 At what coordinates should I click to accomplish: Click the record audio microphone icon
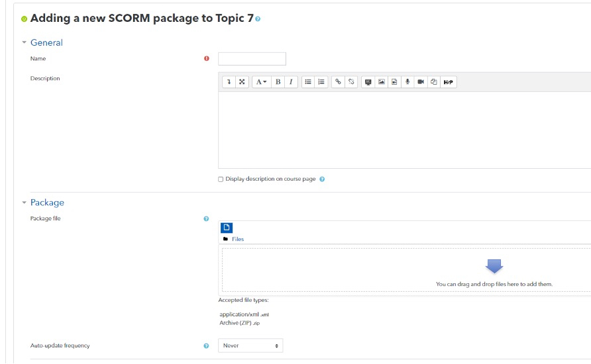pyautogui.click(x=407, y=82)
